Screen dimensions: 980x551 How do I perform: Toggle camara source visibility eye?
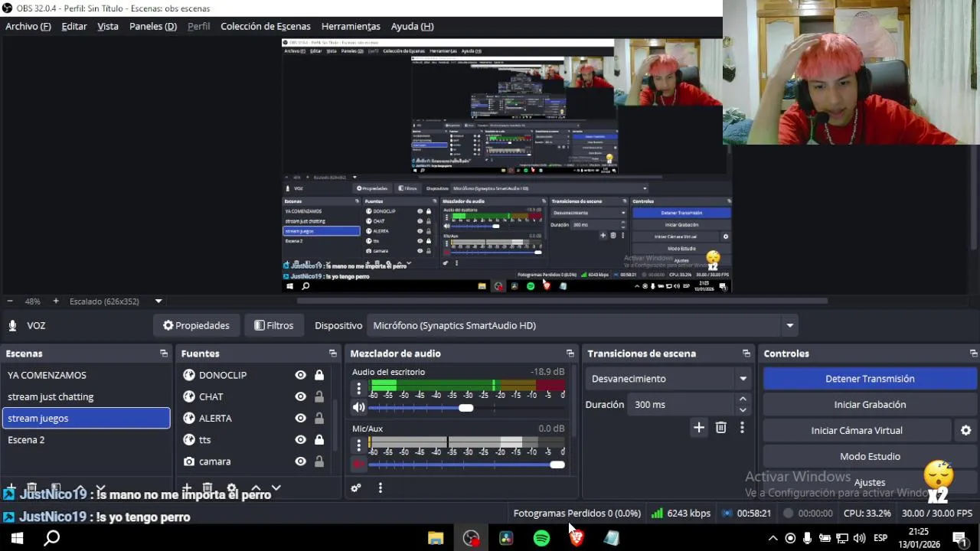(x=300, y=461)
